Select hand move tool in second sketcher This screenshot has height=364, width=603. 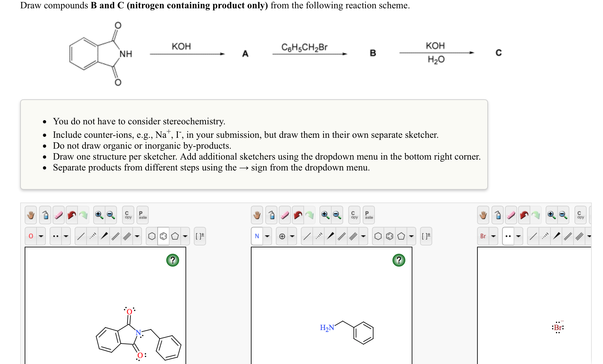(x=257, y=215)
